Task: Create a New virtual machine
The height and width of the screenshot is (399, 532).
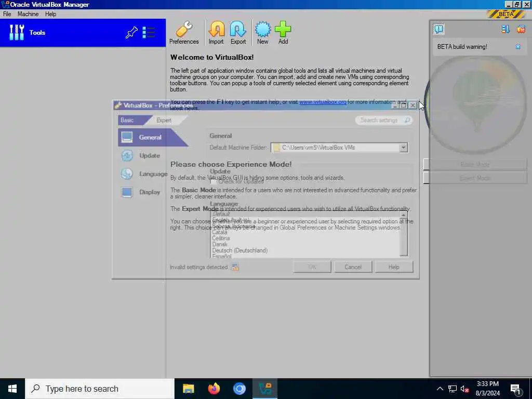Action: (262, 33)
